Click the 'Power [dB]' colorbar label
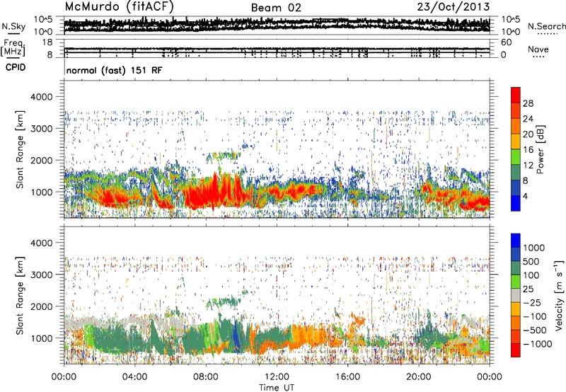This screenshot has width=566, height=392. click(x=540, y=149)
